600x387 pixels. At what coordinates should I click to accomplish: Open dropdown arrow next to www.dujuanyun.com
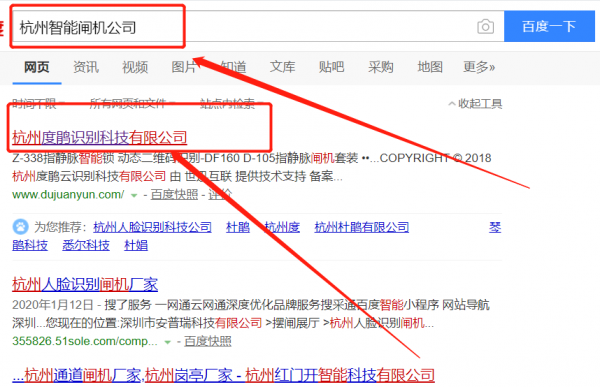(x=134, y=195)
